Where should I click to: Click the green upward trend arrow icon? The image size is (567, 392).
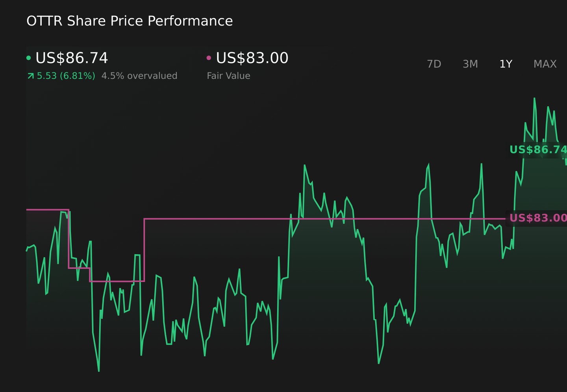coord(30,76)
